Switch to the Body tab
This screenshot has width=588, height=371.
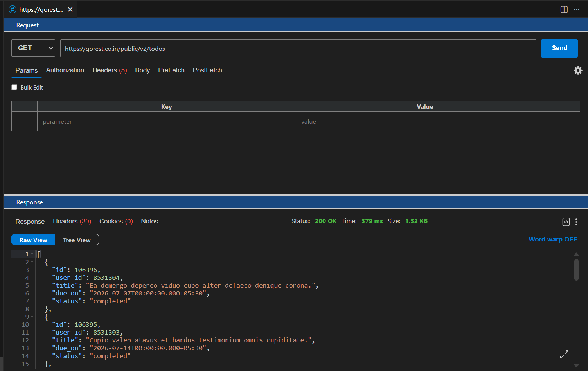(x=142, y=70)
